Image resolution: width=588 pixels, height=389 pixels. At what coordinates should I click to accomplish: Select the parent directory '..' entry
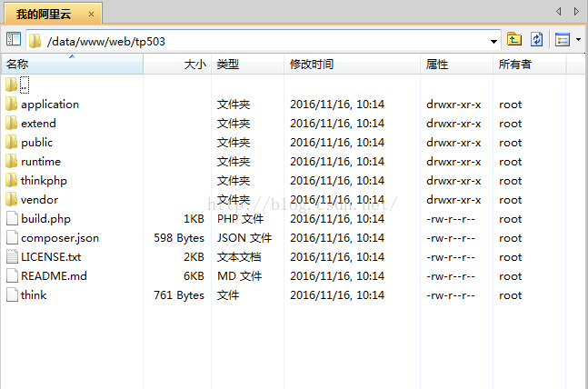click(25, 85)
